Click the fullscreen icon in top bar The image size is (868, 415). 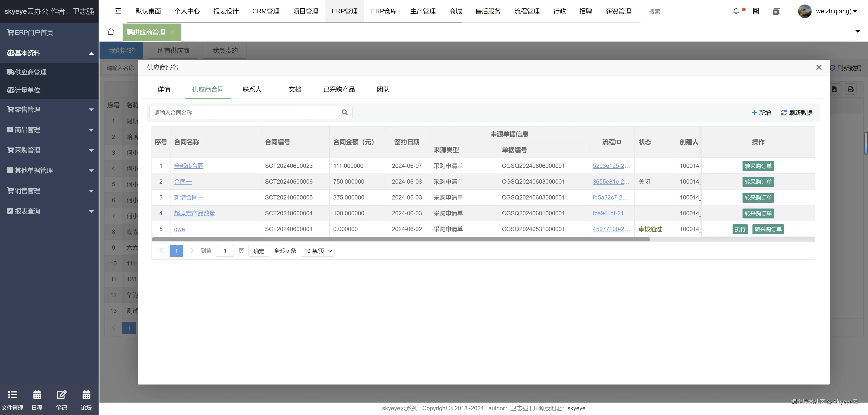coord(756,11)
